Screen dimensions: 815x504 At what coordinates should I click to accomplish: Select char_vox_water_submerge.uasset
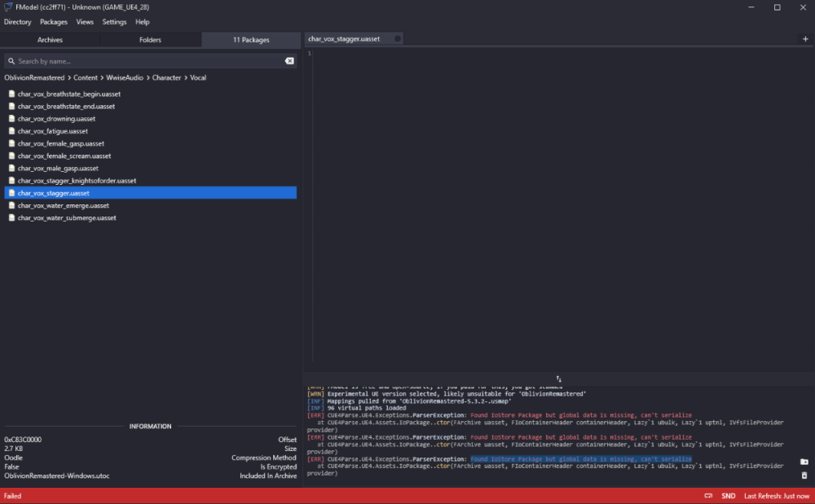point(150,218)
